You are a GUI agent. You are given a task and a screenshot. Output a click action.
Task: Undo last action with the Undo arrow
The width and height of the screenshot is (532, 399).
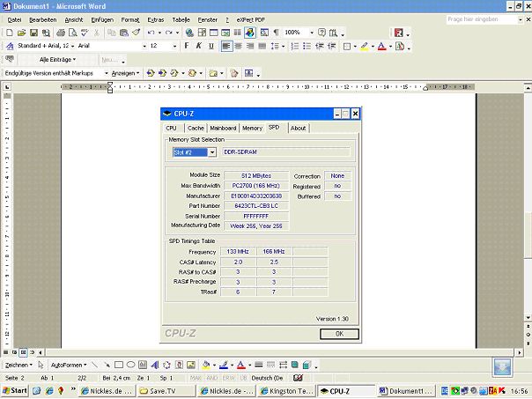(x=151, y=33)
